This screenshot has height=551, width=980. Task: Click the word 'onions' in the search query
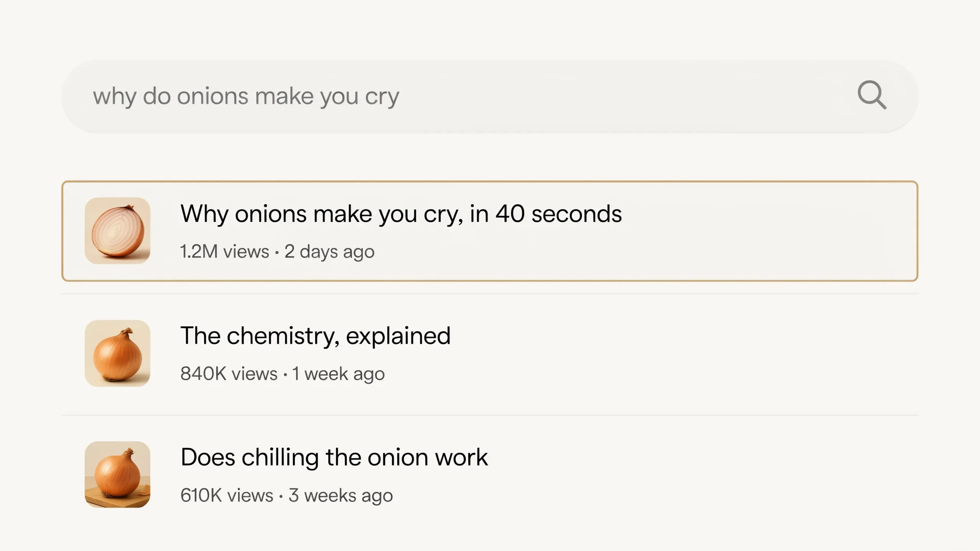click(x=212, y=96)
